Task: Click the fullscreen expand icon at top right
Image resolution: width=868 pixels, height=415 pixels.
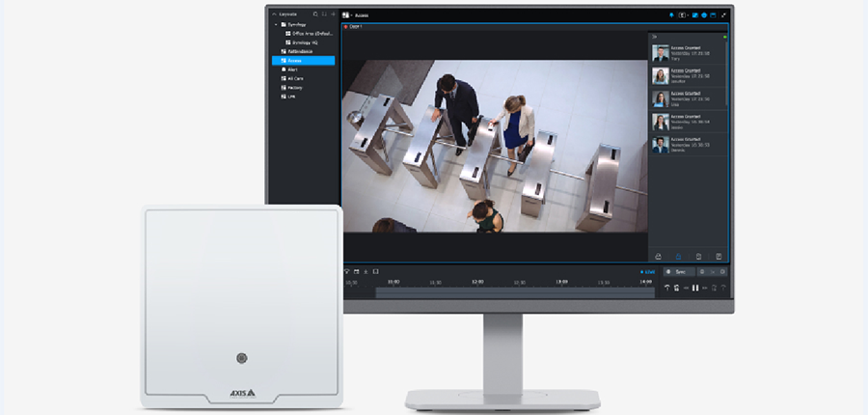Action: pos(723,15)
